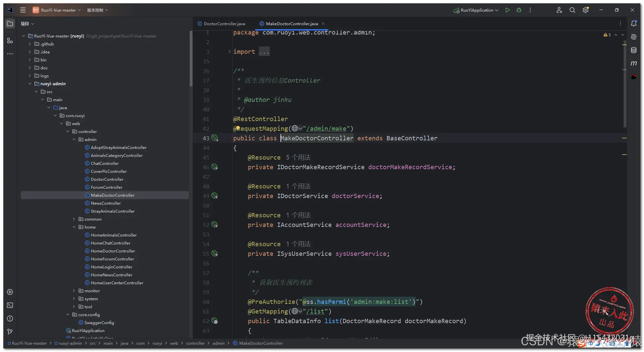Screen dimensions: 644x352
Task: Click the line 43 number in gutter
Action: (x=206, y=138)
